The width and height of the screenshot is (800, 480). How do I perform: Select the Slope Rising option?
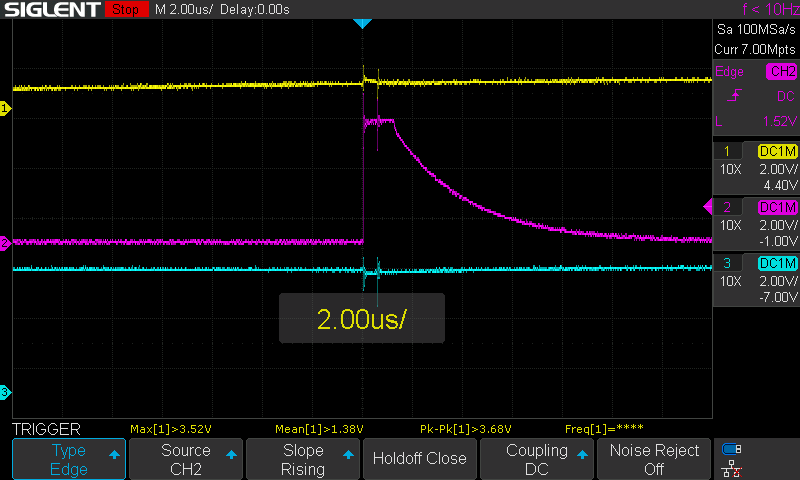tap(303, 459)
